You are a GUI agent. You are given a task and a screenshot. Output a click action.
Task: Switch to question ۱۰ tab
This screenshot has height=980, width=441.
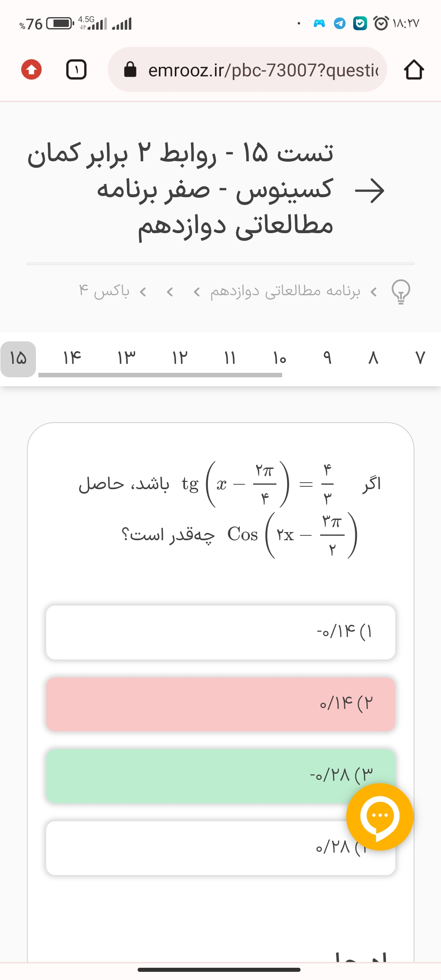pyautogui.click(x=280, y=358)
